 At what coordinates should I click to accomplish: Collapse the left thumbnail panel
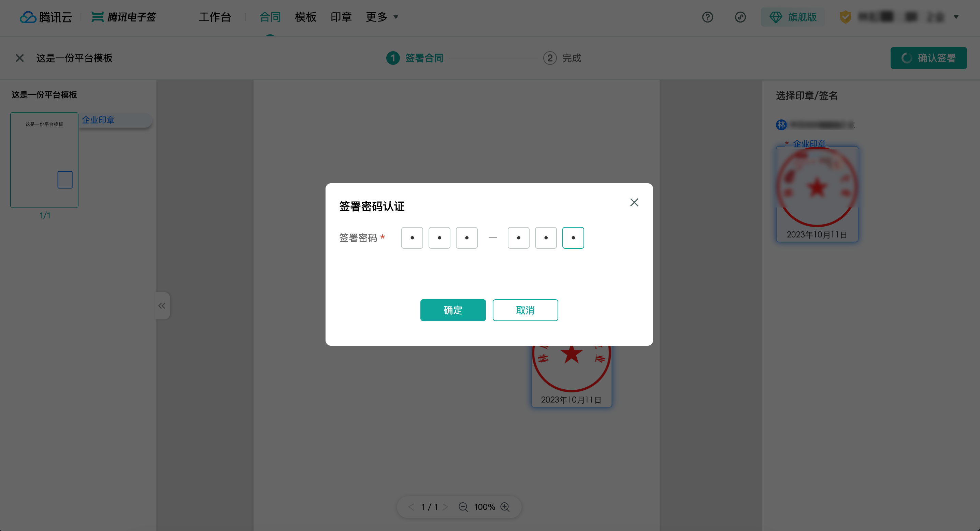pyautogui.click(x=162, y=305)
